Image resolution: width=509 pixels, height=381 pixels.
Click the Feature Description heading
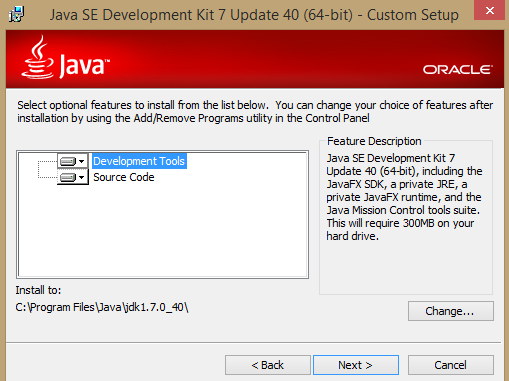coord(374,141)
